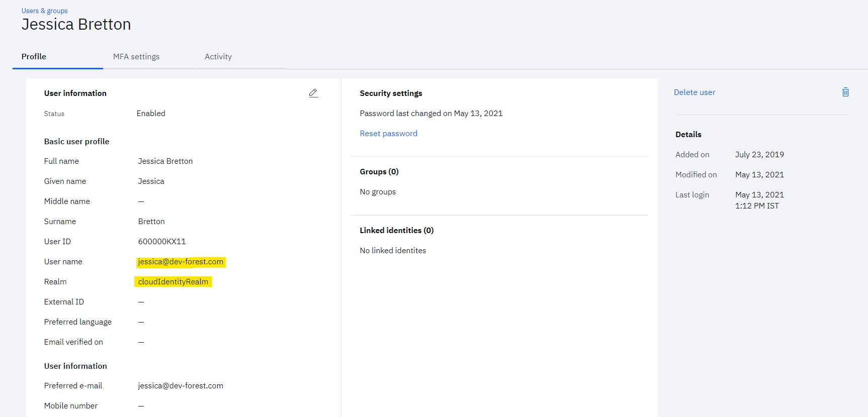Select the Added on date July 23, 2019
Viewport: 868px width, 417px height.
(759, 155)
